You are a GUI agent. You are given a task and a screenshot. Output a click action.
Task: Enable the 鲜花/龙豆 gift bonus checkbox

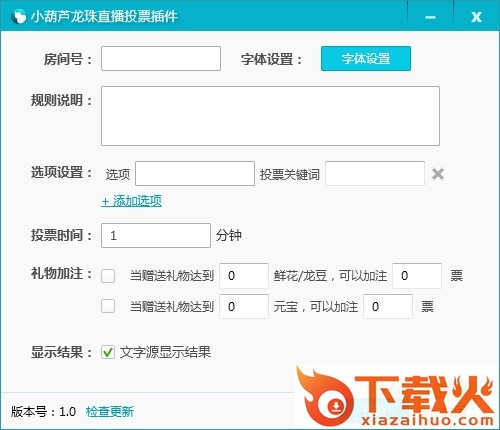tap(108, 276)
